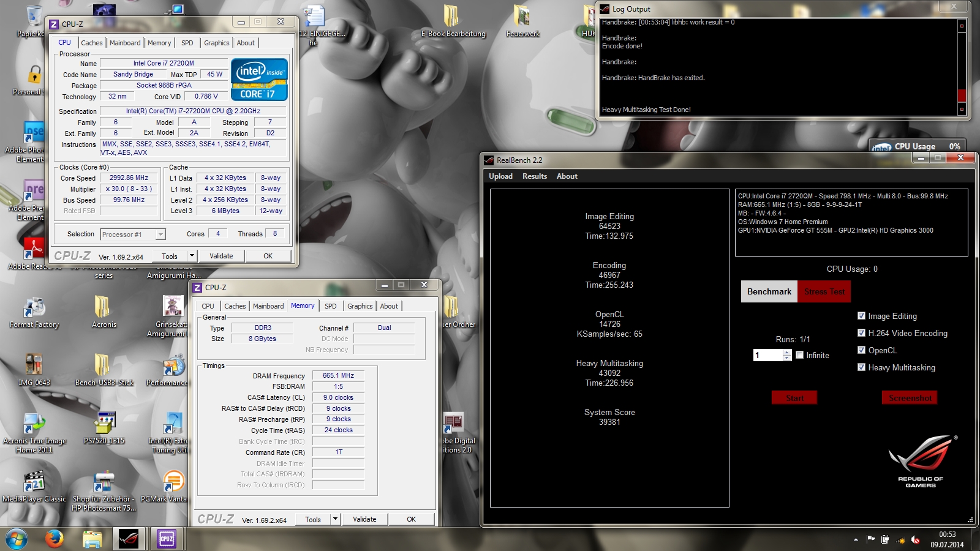Open the Upload menu in RealBench
Screen dimensions: 980x551
point(500,176)
